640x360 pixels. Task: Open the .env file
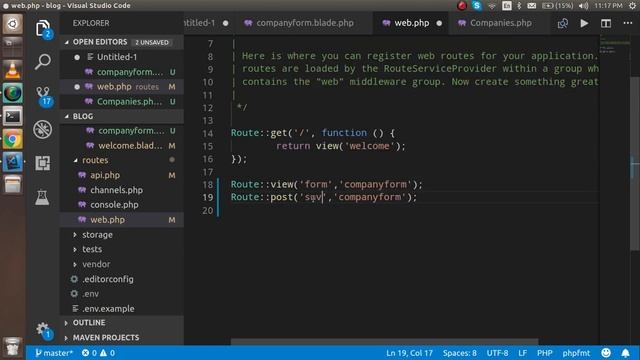122,294
